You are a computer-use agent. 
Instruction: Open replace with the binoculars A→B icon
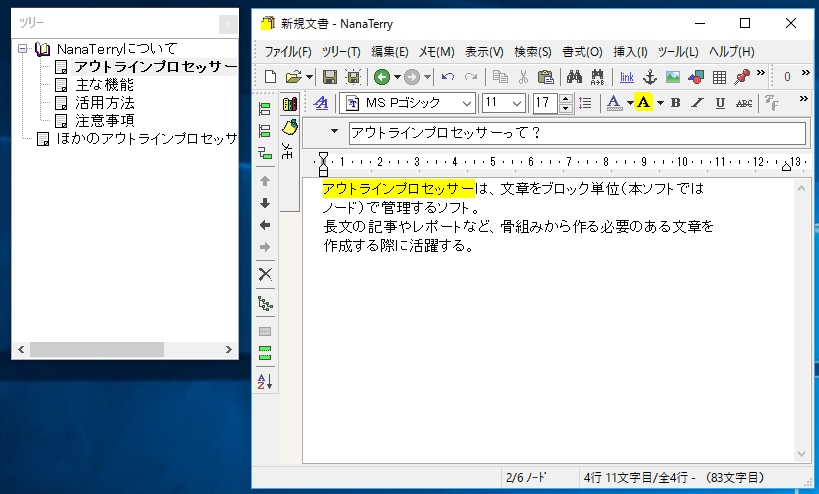pyautogui.click(x=597, y=77)
